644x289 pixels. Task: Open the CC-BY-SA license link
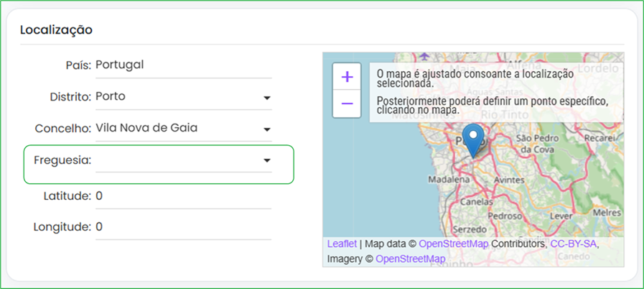coord(573,244)
